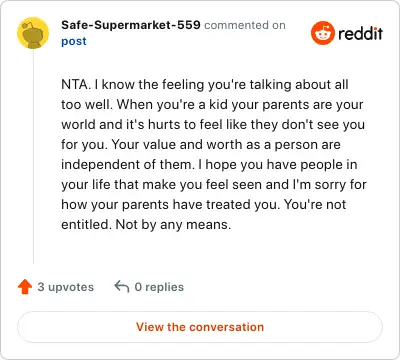Click the line beginning "world and it's hurts"

[x=213, y=125]
